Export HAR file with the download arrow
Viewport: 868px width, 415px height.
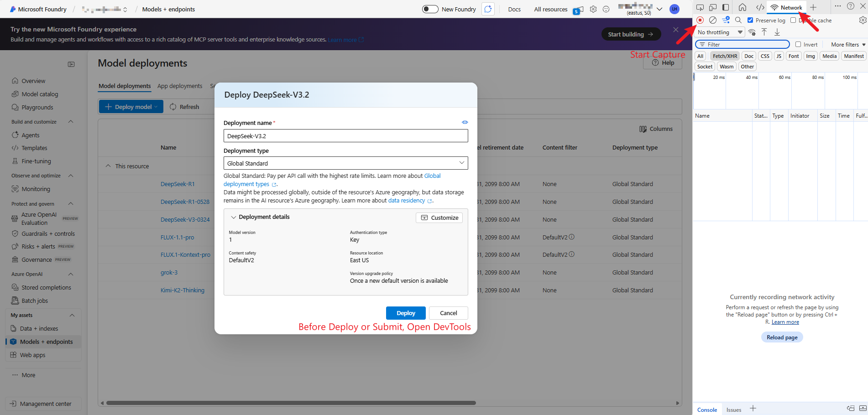coord(777,32)
